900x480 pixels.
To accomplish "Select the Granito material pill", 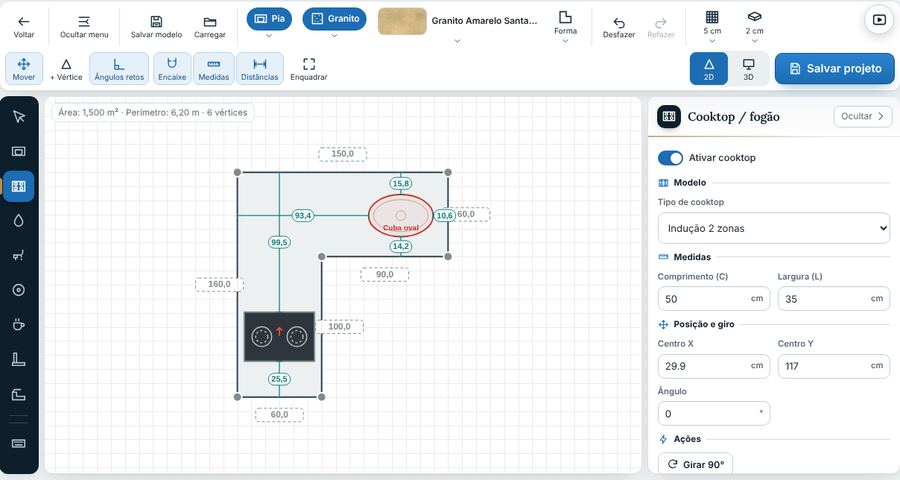I will [335, 18].
